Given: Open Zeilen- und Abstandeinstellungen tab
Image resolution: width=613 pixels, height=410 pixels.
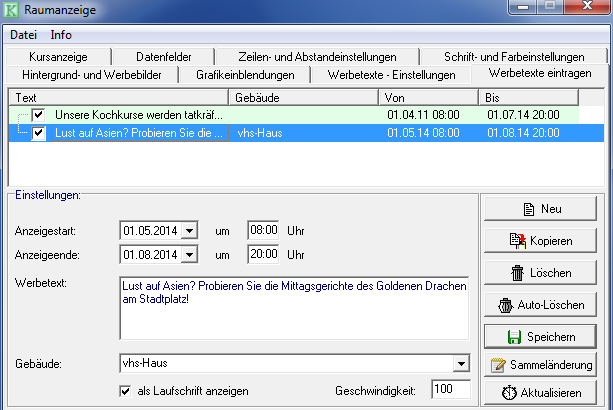Looking at the screenshot, I should [x=317, y=57].
